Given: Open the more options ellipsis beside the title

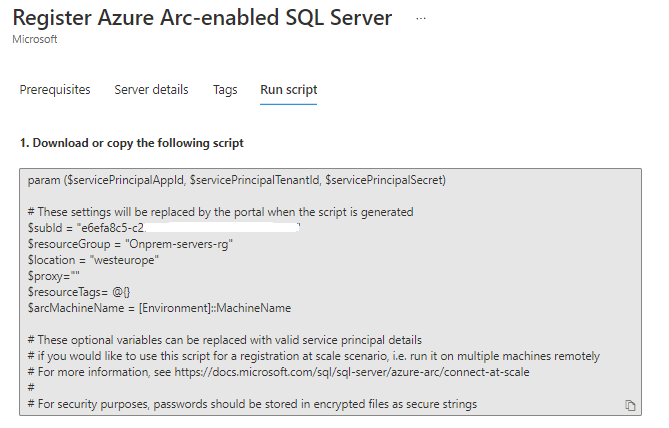Looking at the screenshot, I should point(421,19).
